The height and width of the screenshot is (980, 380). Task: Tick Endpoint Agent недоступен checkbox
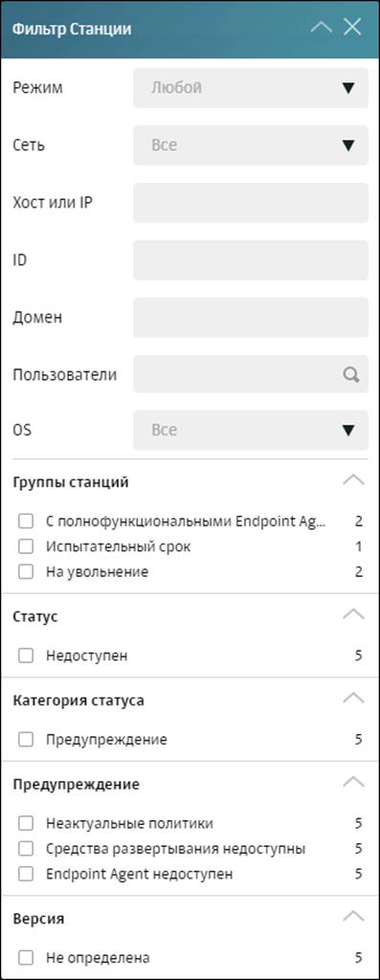tap(26, 874)
